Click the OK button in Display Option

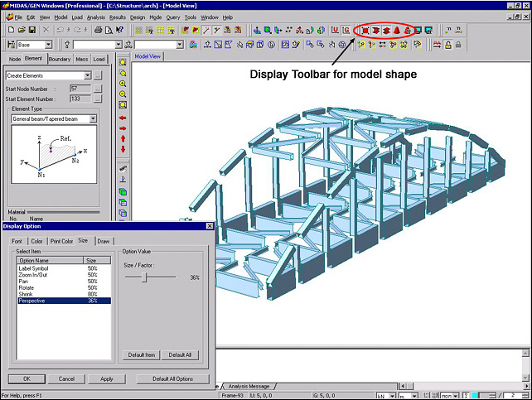tap(27, 378)
